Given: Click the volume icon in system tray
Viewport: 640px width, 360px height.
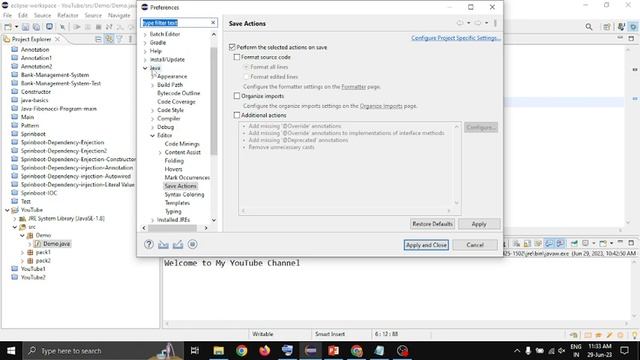Looking at the screenshot, I should (562, 351).
